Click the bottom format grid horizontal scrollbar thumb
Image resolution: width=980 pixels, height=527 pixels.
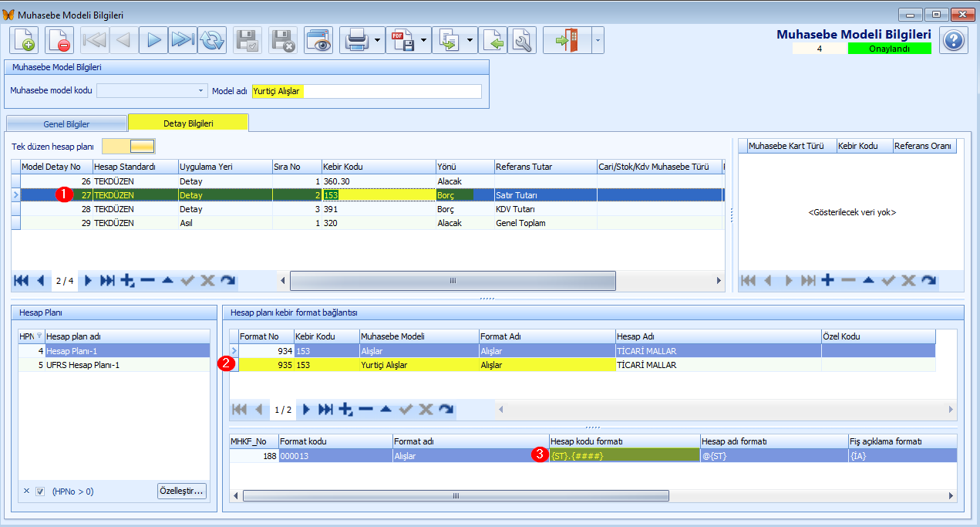455,495
